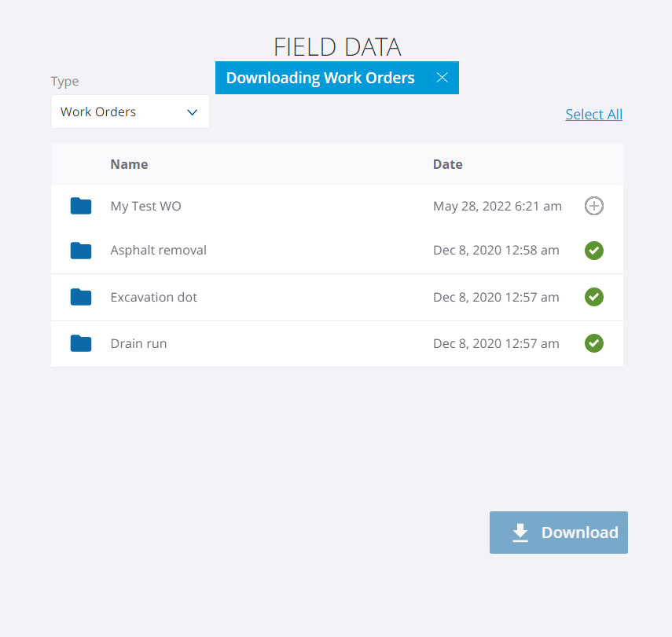The width and height of the screenshot is (672, 637).
Task: Click the Select All link
Action: (593, 115)
